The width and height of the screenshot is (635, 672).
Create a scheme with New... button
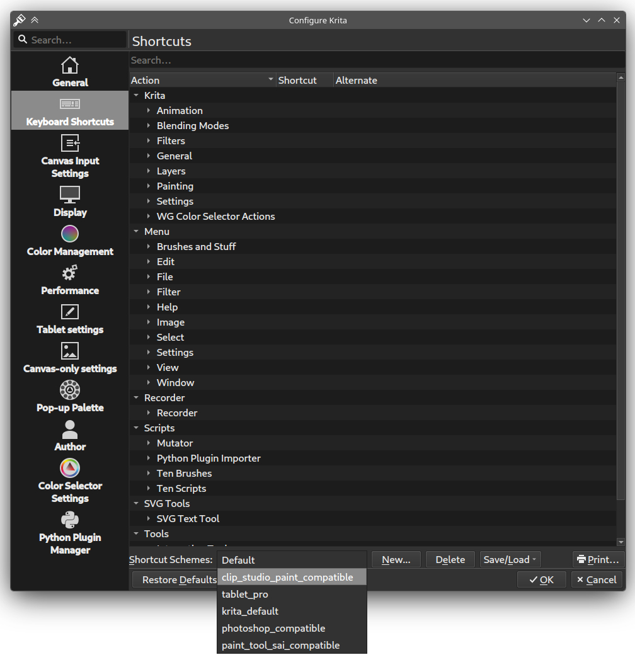click(396, 559)
